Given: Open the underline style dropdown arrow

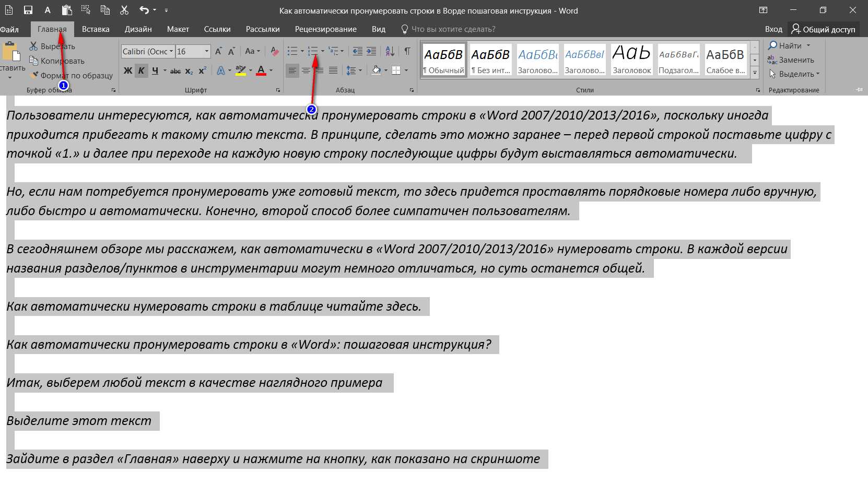Looking at the screenshot, I should coord(165,70).
